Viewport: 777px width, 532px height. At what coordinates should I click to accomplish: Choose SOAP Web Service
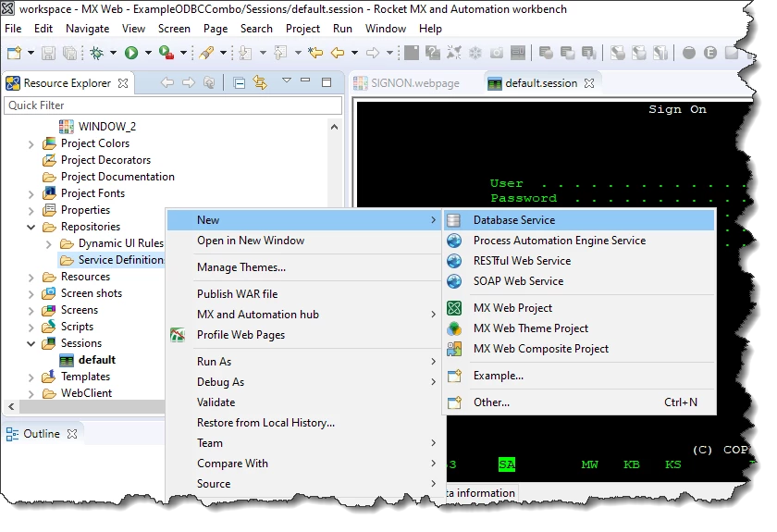coord(579,281)
